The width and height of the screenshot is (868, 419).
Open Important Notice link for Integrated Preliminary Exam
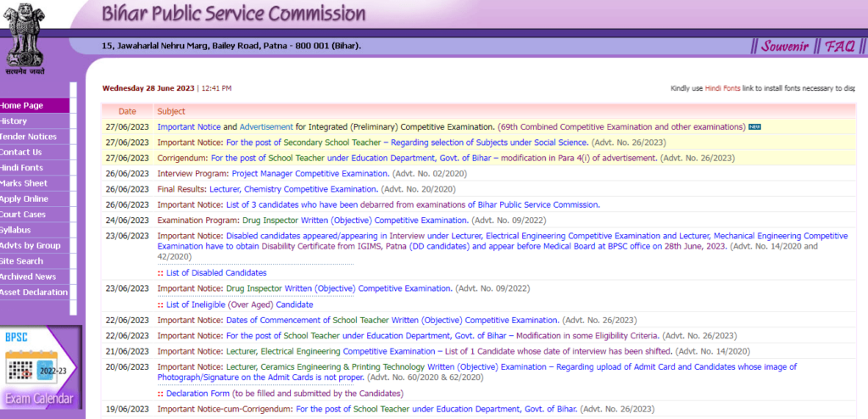click(189, 127)
